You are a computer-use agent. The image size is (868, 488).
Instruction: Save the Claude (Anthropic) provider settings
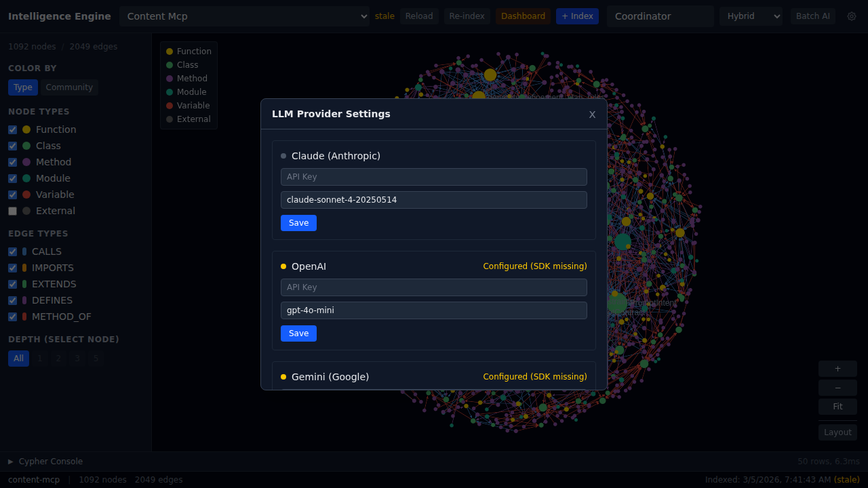(x=298, y=223)
